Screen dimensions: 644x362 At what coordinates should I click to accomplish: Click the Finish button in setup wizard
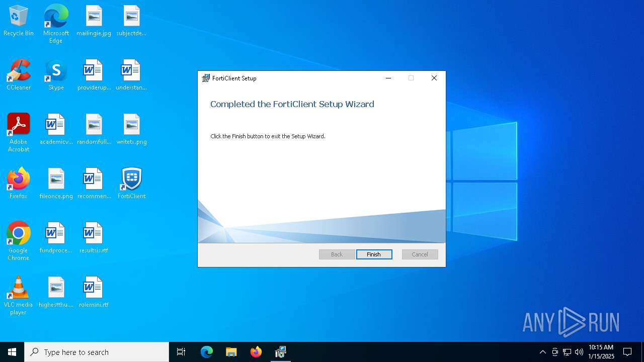[x=374, y=254]
